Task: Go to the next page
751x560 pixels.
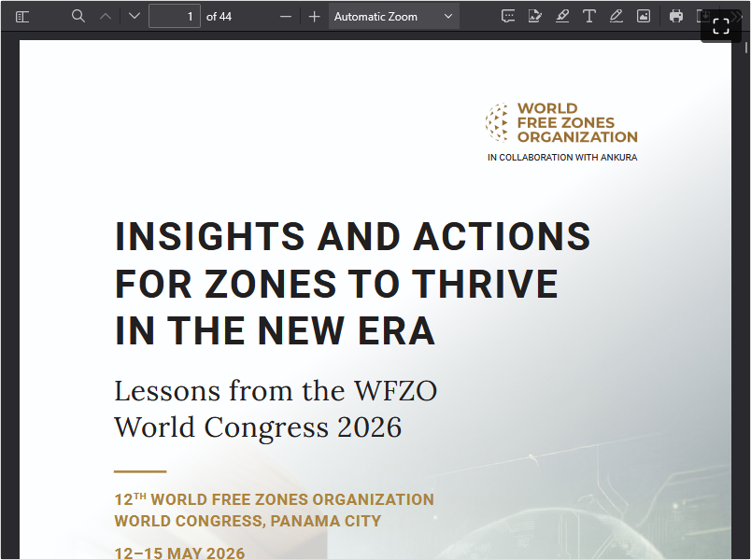Action: click(x=135, y=16)
